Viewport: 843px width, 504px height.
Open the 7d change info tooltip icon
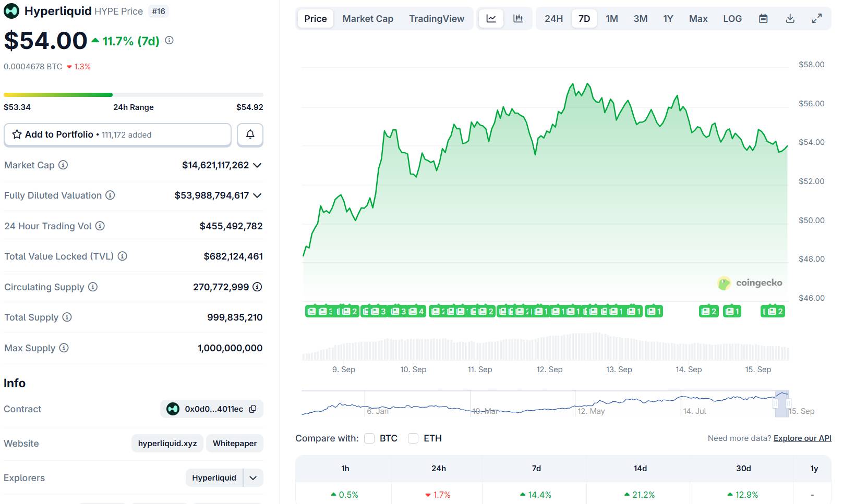point(169,40)
